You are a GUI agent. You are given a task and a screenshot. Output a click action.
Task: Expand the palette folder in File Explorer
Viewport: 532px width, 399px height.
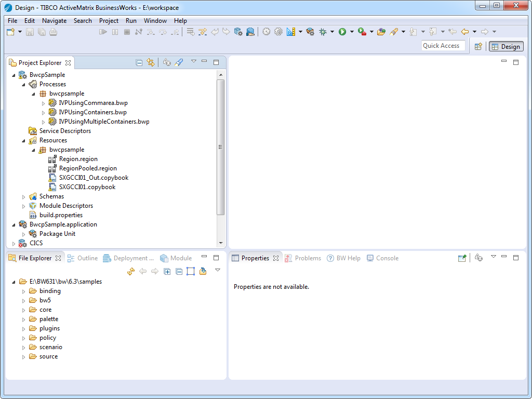23,320
